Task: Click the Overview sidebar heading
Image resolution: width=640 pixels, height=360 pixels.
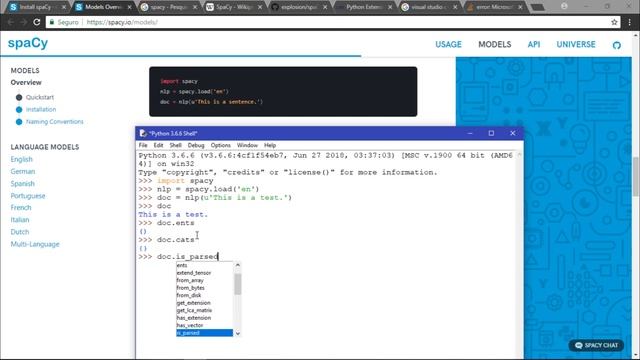Action: 26,82
